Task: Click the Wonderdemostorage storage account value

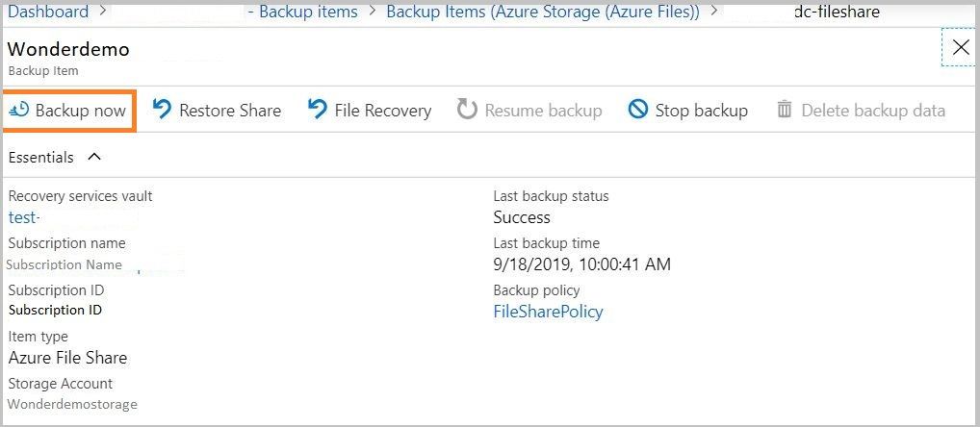Action: coord(72,404)
